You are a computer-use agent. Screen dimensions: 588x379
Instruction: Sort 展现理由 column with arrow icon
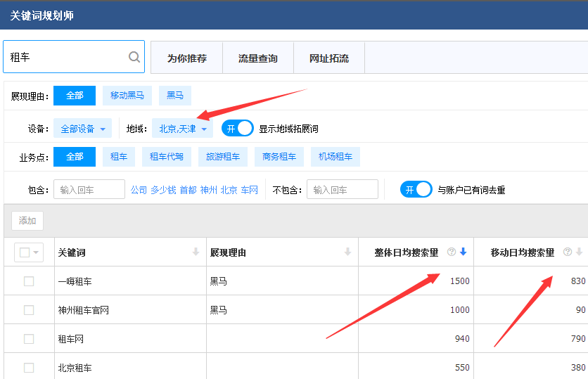[347, 252]
